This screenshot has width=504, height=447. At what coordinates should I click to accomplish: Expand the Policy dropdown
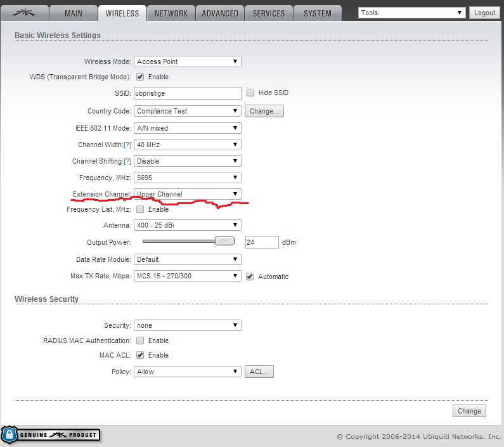tap(188, 372)
